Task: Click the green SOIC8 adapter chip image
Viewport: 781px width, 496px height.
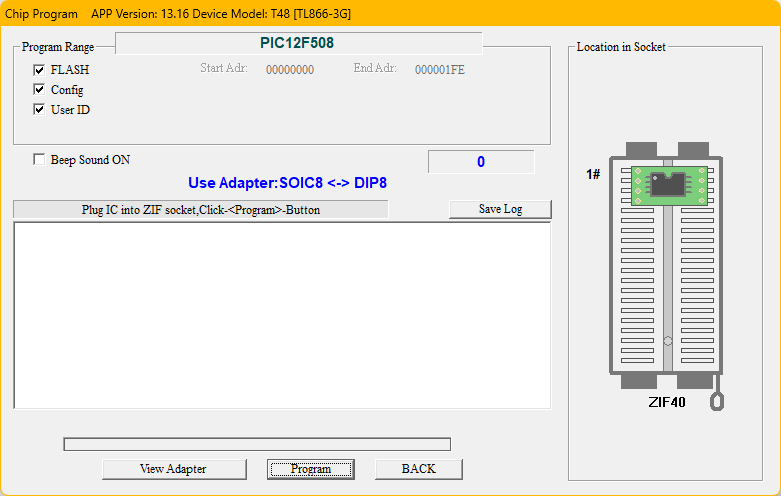Action: [669, 186]
